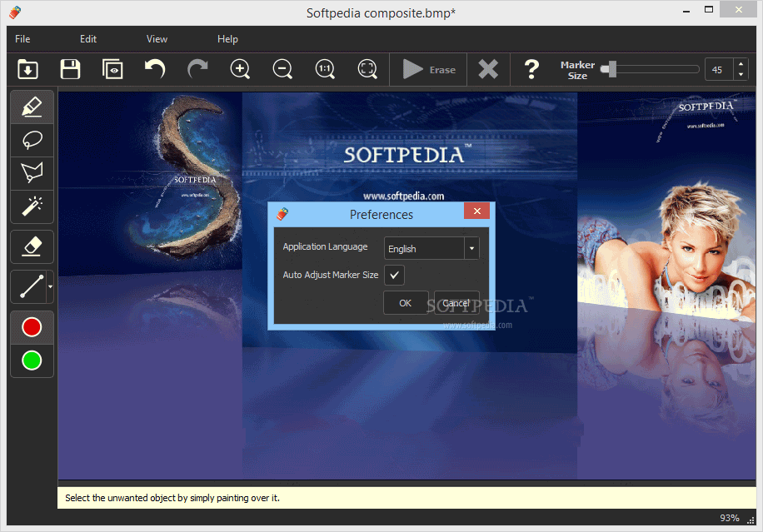Start the Erase process
The width and height of the screenshot is (763, 532).
point(429,70)
